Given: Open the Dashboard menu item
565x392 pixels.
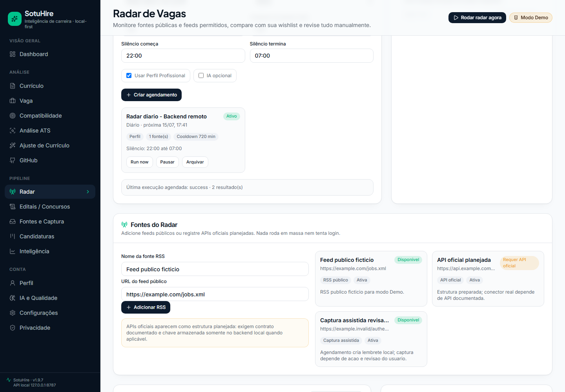Looking at the screenshot, I should [50, 54].
